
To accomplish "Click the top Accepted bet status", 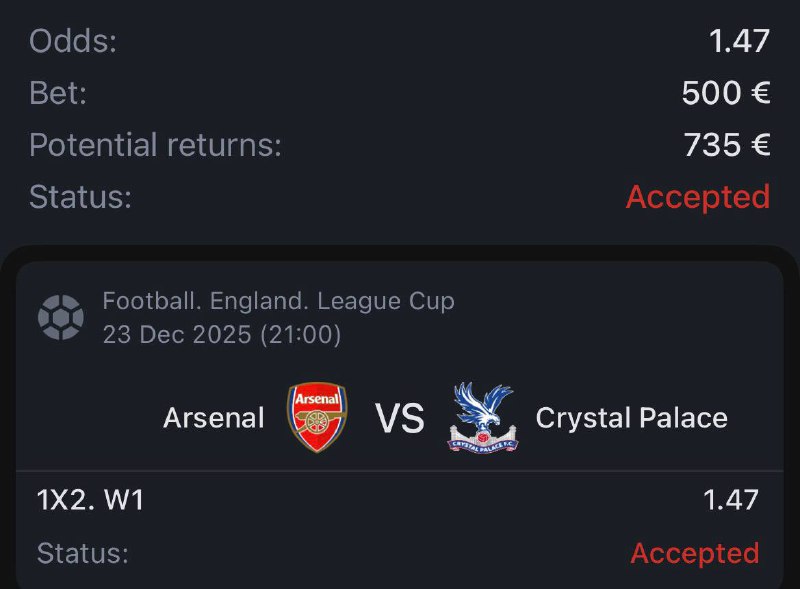I will (x=697, y=197).
